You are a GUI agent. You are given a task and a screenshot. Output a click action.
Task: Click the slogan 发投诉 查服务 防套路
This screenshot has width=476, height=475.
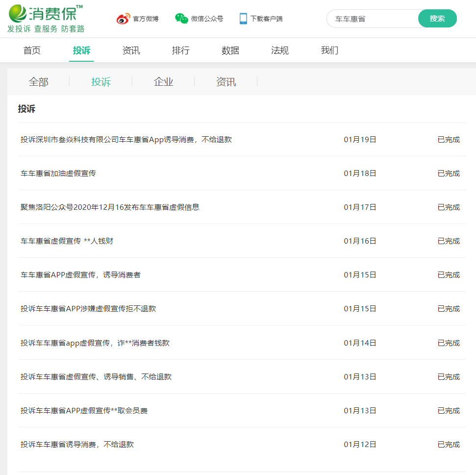pos(46,29)
